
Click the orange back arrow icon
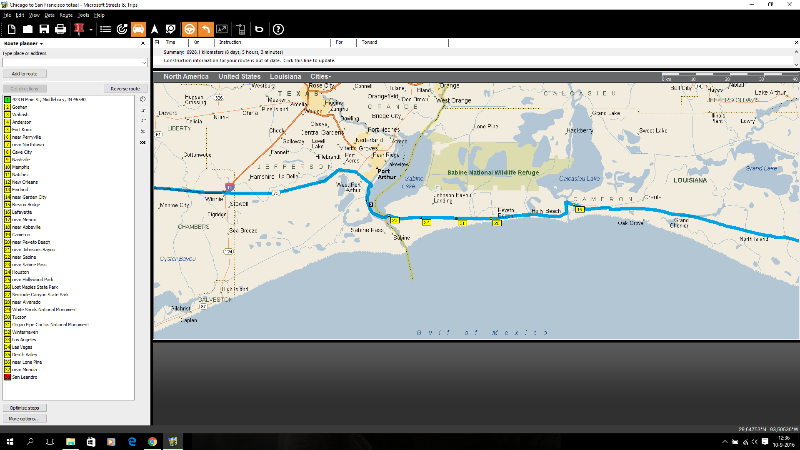click(x=206, y=29)
